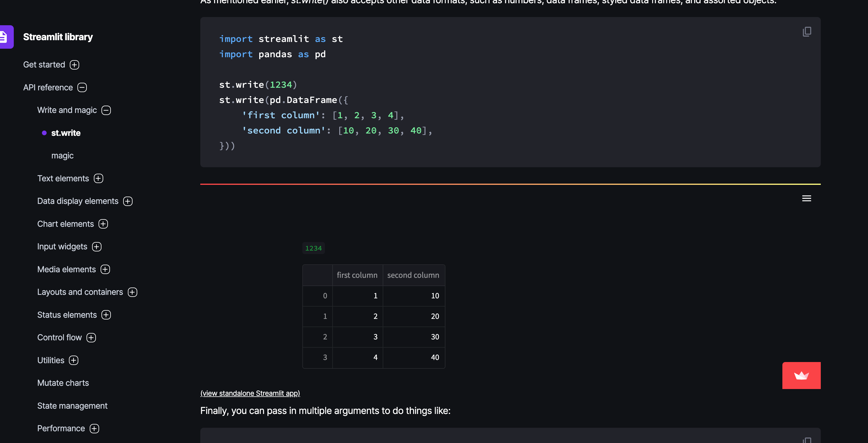The image size is (868, 443).
Task: Open the Performance link
Action: coord(61,429)
